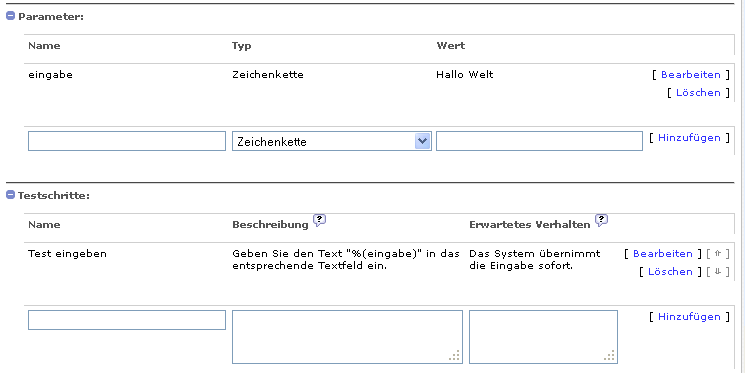Focus the new parameter Wert field
Screen dimensions: 745x373
pyautogui.click(x=539, y=141)
